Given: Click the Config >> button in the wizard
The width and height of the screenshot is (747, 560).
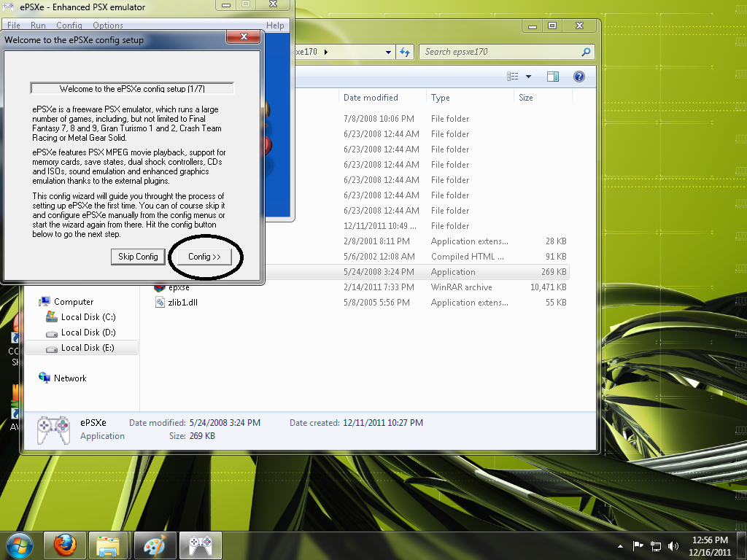Looking at the screenshot, I should (204, 257).
